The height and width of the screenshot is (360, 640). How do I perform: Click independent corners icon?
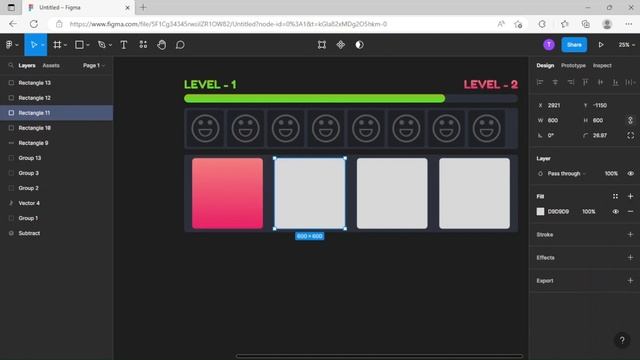pyautogui.click(x=631, y=136)
